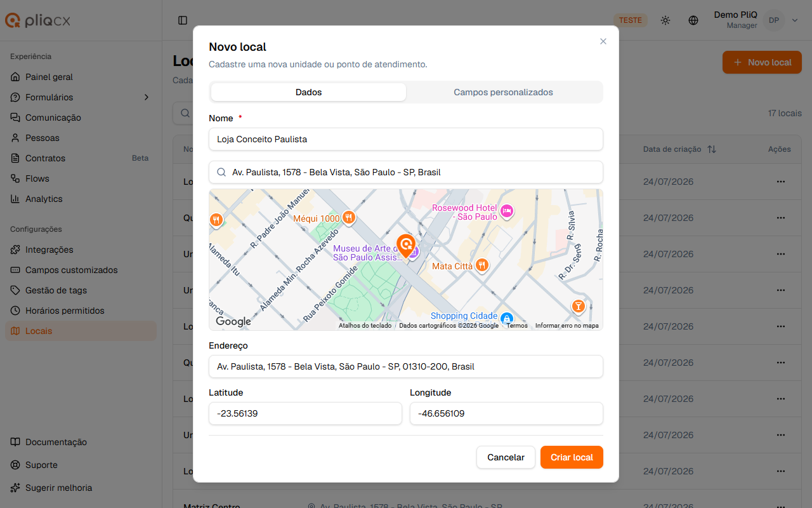
Task: Select Locais in the sidebar
Action: pyautogui.click(x=81, y=331)
